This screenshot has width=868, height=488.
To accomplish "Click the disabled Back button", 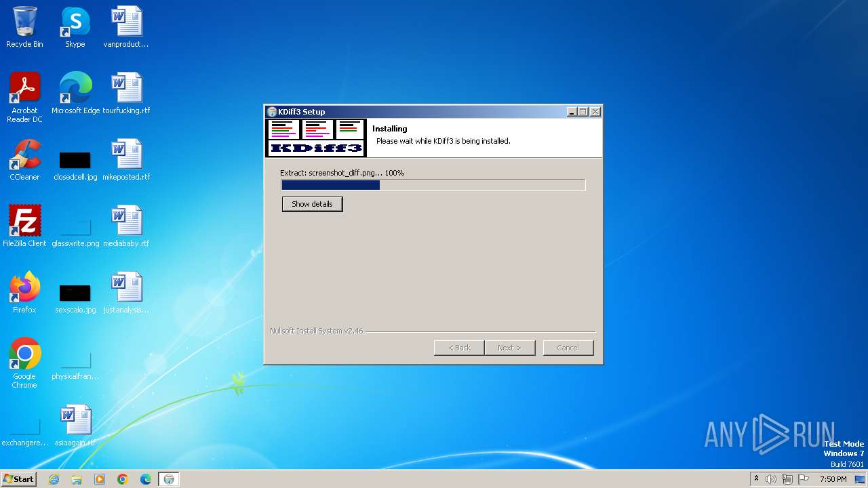I will pos(459,348).
